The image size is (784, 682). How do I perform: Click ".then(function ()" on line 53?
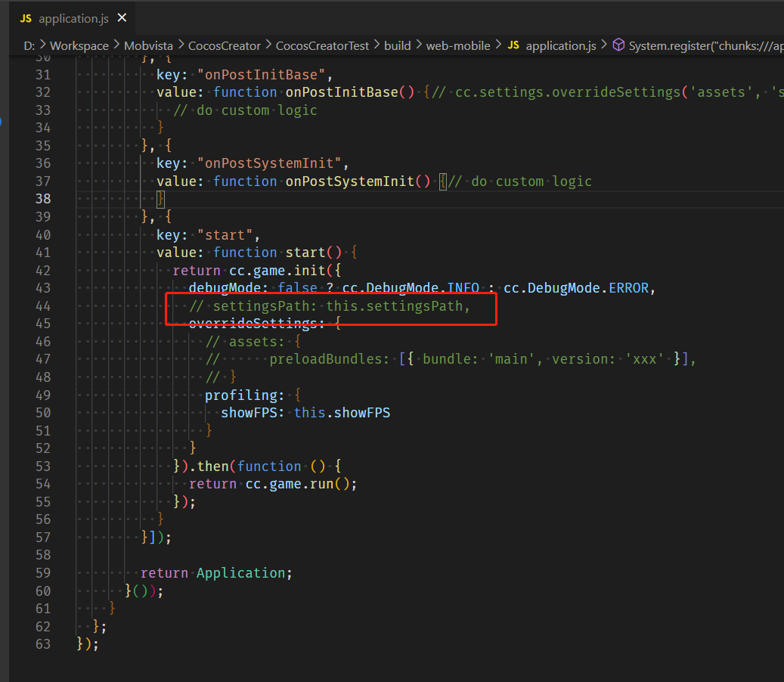pos(257,466)
